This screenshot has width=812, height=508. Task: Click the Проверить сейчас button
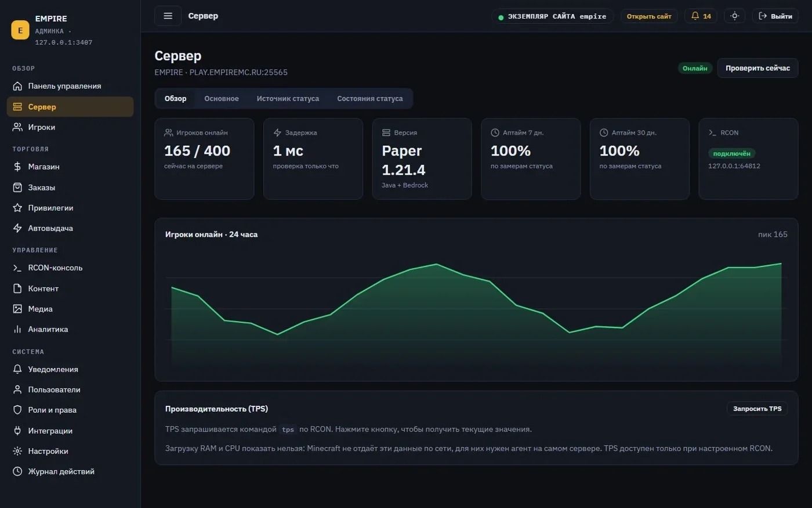point(757,68)
